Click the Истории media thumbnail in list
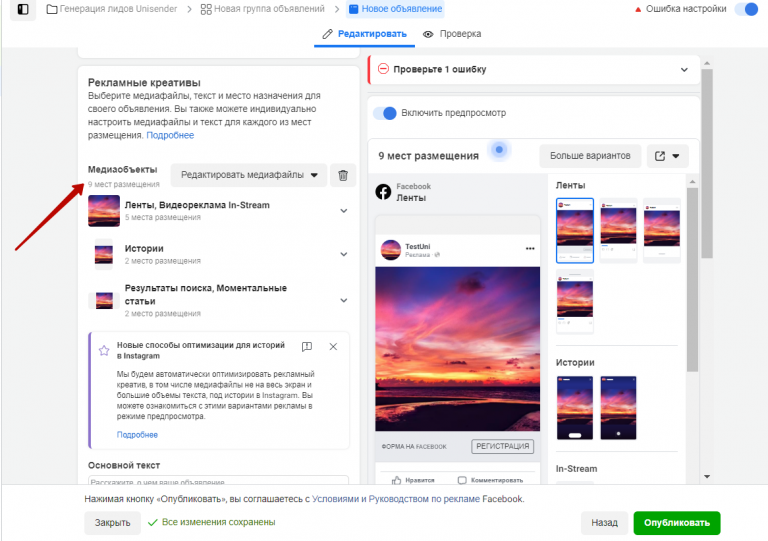Screen dimensions: 768x541 104,254
